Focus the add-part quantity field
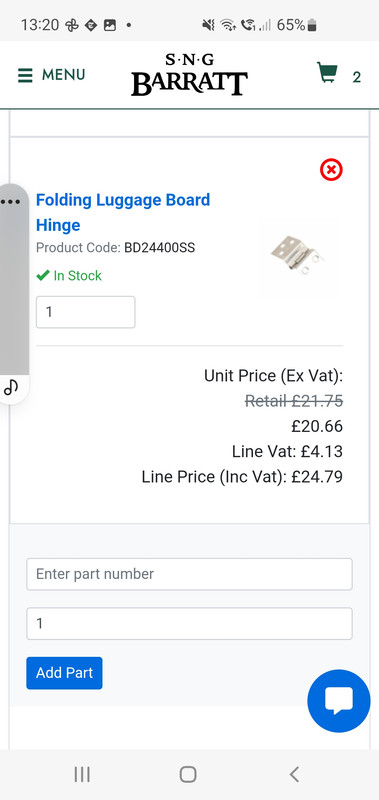Viewport: 379px width, 800px height. (x=189, y=623)
